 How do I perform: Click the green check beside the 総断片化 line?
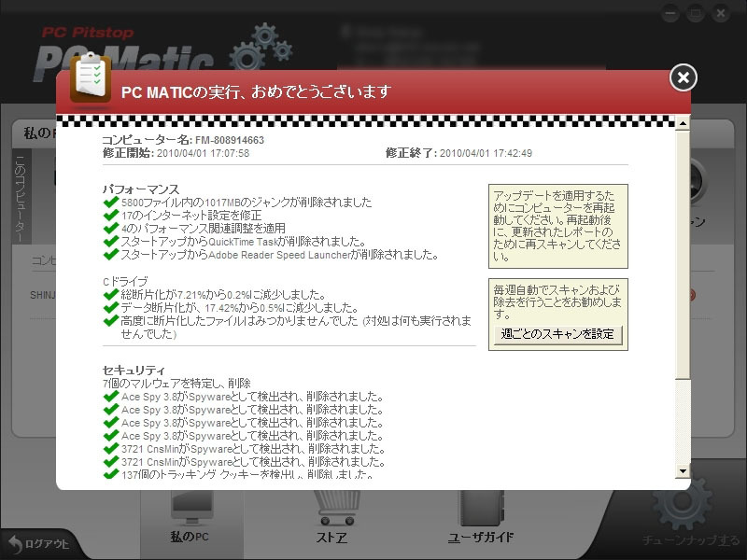[x=110, y=294]
